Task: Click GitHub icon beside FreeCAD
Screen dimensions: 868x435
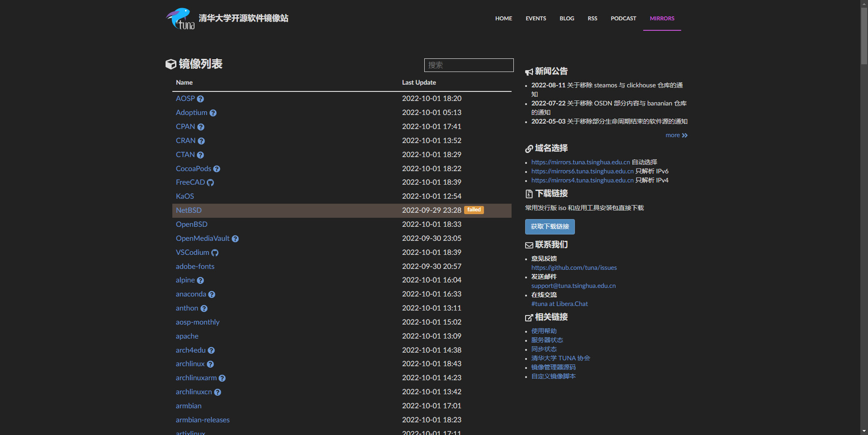Action: click(x=210, y=183)
